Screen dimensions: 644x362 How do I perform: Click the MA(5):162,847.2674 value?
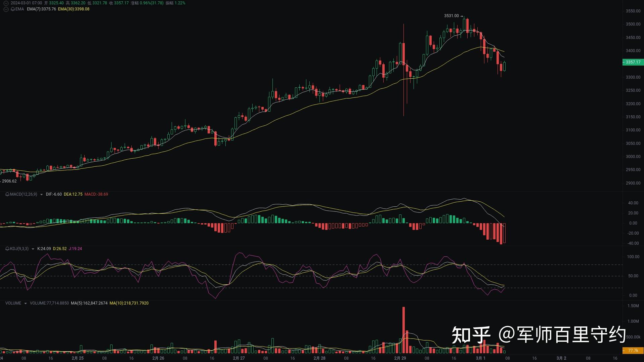click(89, 303)
